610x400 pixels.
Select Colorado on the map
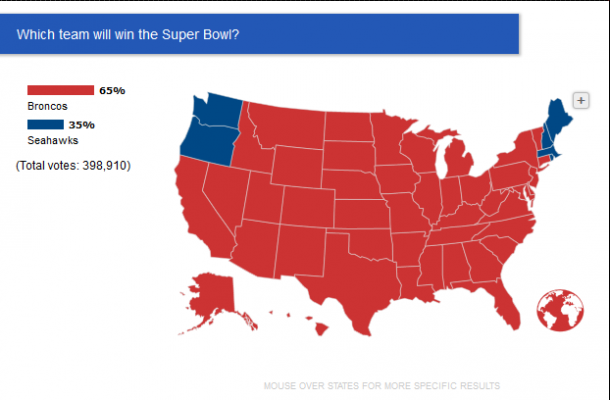pyautogui.click(x=308, y=207)
